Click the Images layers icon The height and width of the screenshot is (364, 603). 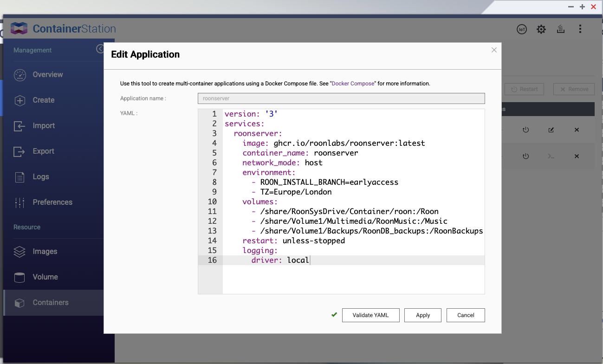[x=19, y=252]
